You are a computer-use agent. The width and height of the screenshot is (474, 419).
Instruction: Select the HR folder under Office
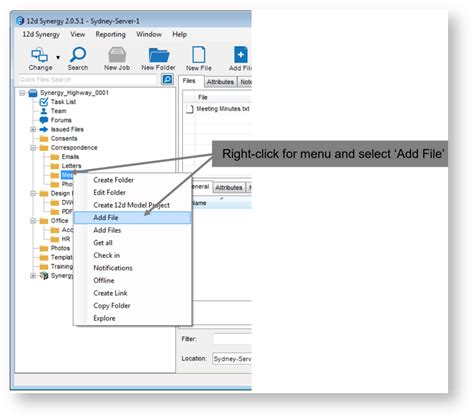pyautogui.click(x=66, y=239)
